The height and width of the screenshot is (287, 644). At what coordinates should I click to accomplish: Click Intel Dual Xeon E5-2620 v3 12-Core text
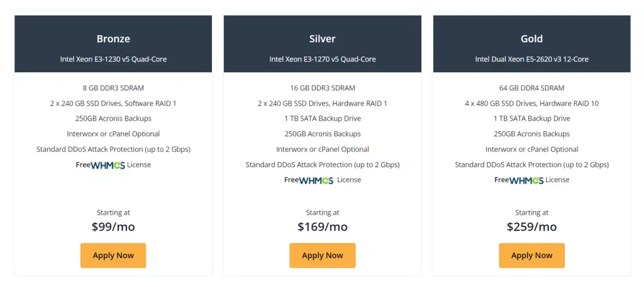[531, 59]
